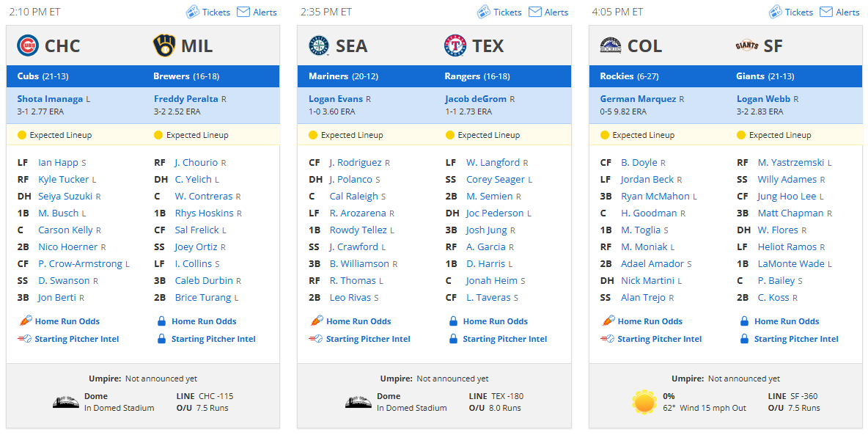Select Corey Seager in Rangers lineup
This screenshot has height=435, width=868.
[x=496, y=180]
